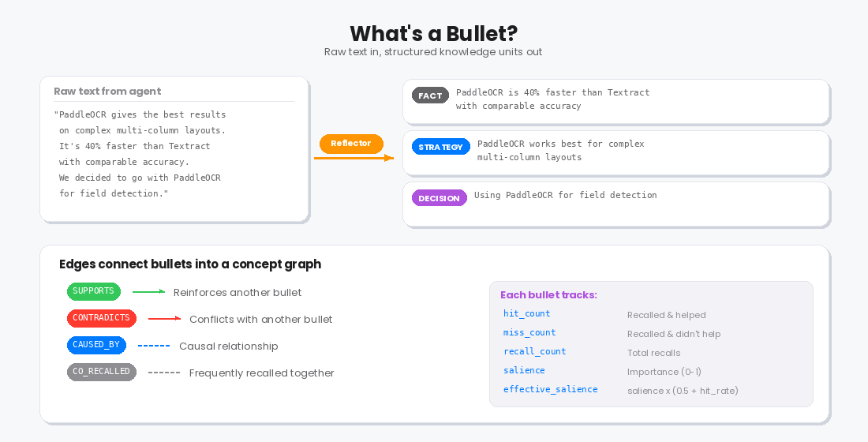Click the 'Total recalls' description
Viewport: 868px width, 442px height.
(654, 353)
